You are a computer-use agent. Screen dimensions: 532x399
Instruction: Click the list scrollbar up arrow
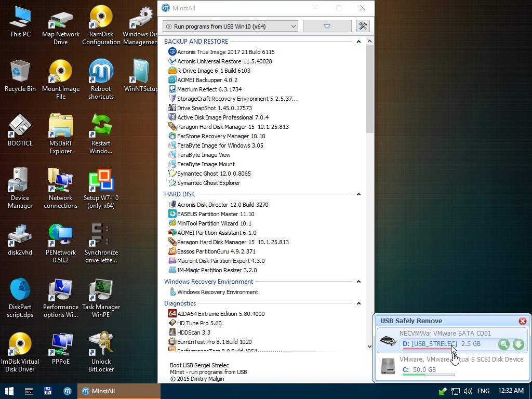(369, 41)
